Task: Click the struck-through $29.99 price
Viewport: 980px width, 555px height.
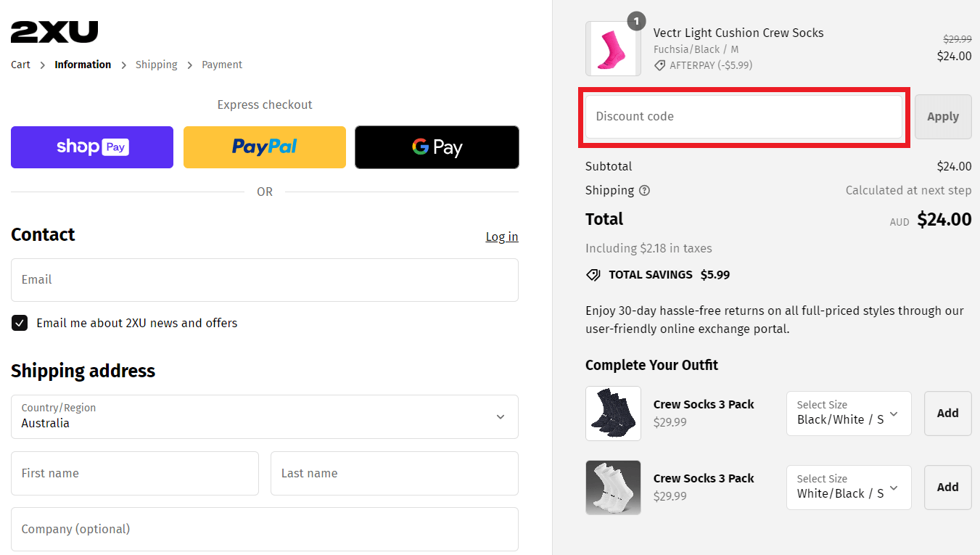Action: point(958,39)
